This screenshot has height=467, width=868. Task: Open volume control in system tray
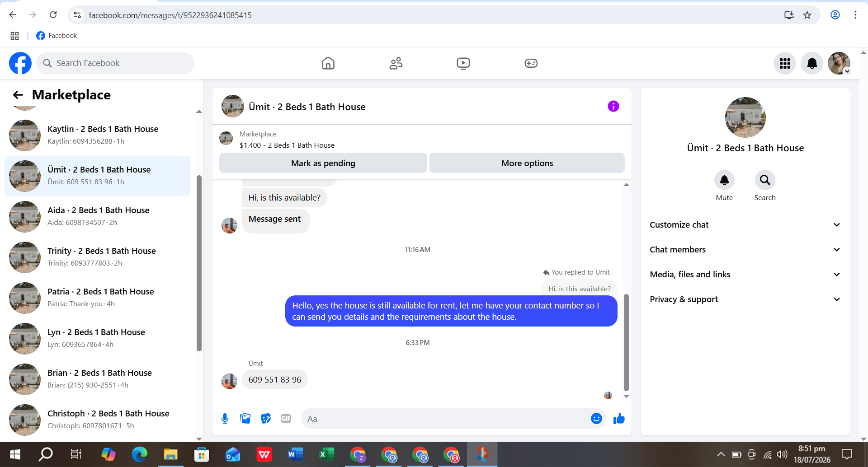(x=782, y=454)
